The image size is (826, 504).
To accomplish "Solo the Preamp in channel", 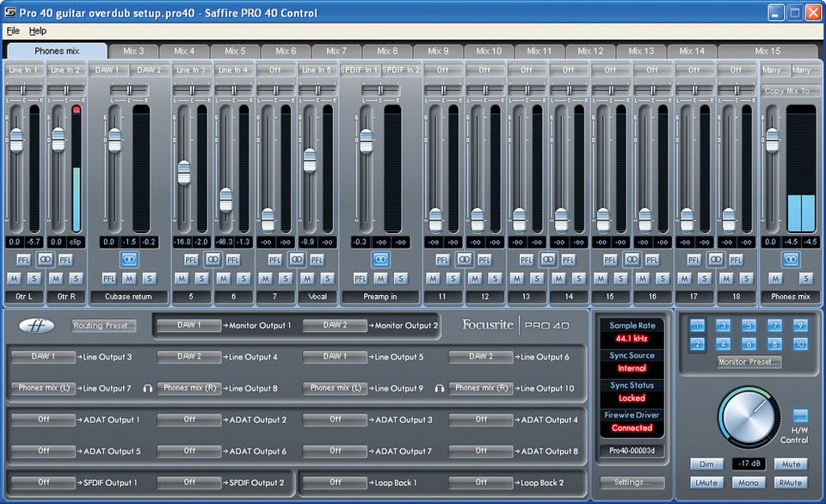I will (x=401, y=279).
